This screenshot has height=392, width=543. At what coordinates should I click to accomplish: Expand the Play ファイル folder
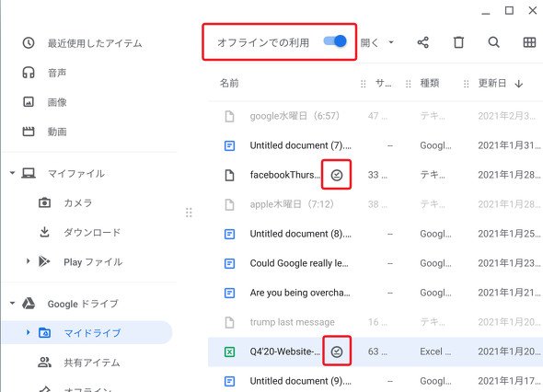28,261
